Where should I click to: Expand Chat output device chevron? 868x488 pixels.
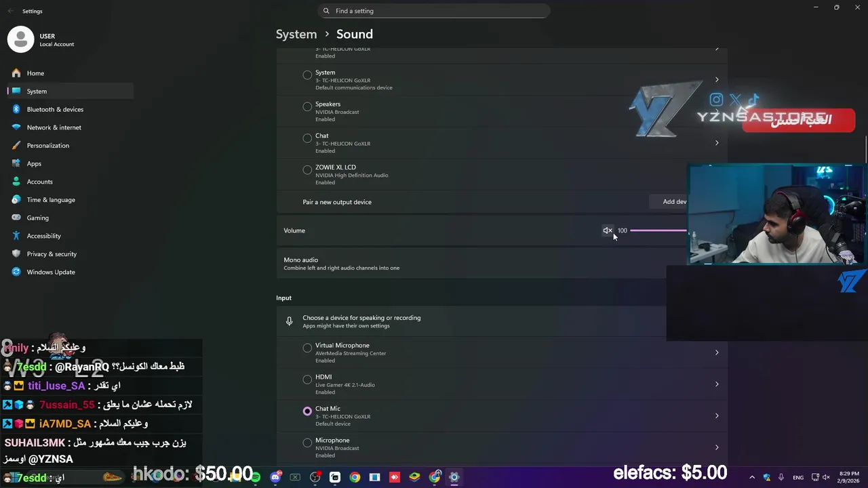point(717,143)
